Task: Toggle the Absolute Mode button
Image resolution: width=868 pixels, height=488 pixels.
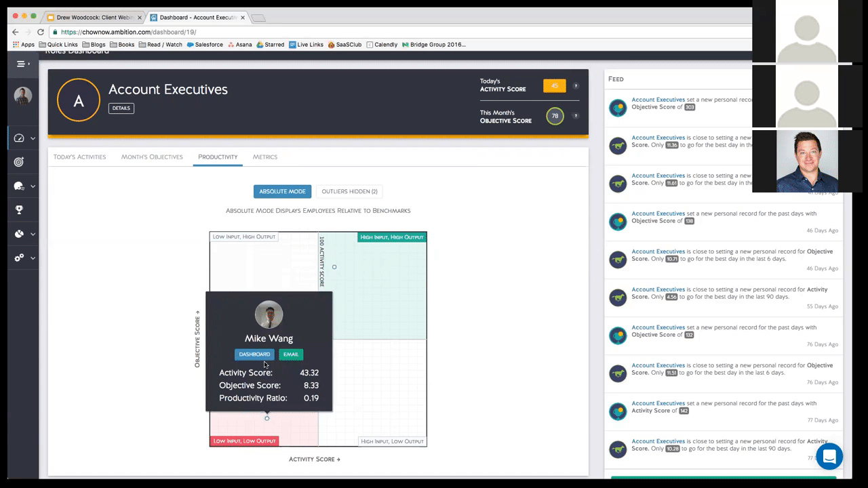Action: pyautogui.click(x=282, y=192)
